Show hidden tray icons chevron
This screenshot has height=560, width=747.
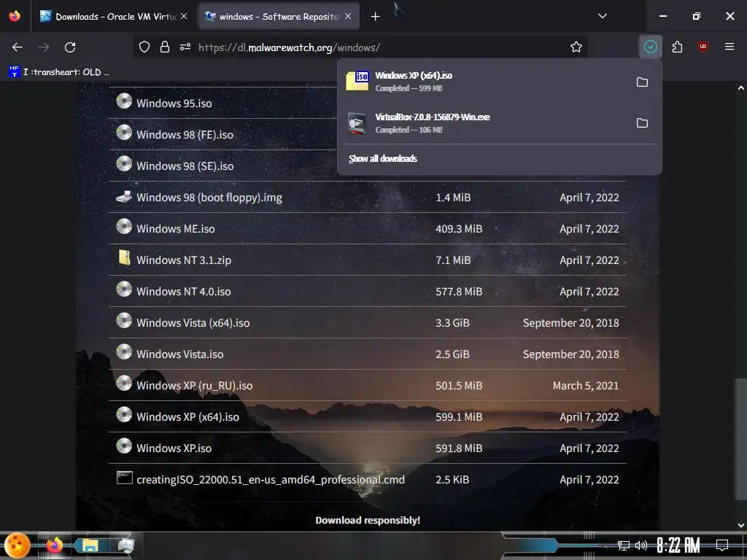(605, 545)
